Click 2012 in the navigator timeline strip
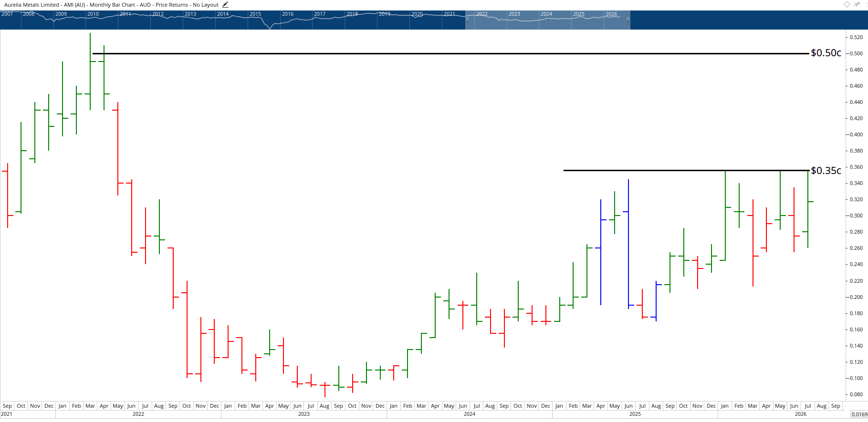The height and width of the screenshot is (422, 868). 158,14
